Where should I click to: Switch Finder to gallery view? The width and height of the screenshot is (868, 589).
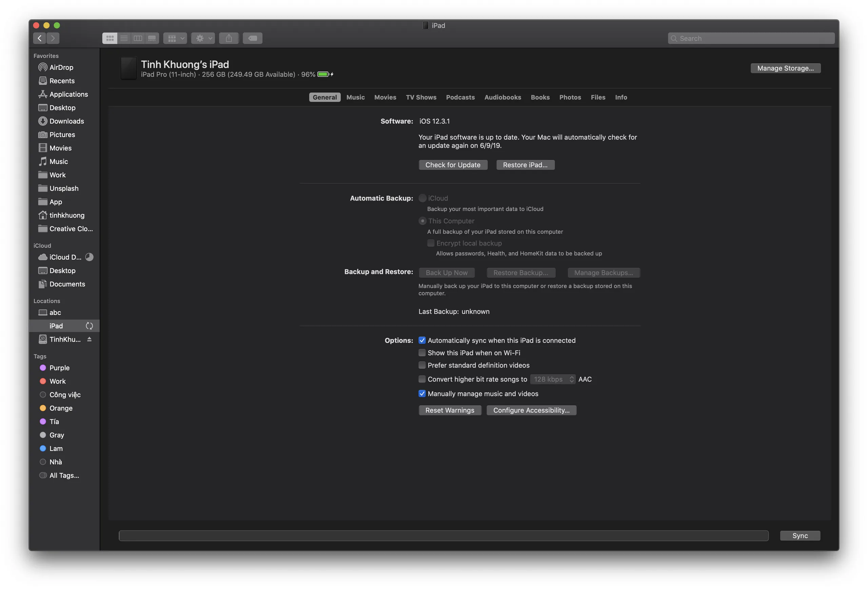[152, 38]
